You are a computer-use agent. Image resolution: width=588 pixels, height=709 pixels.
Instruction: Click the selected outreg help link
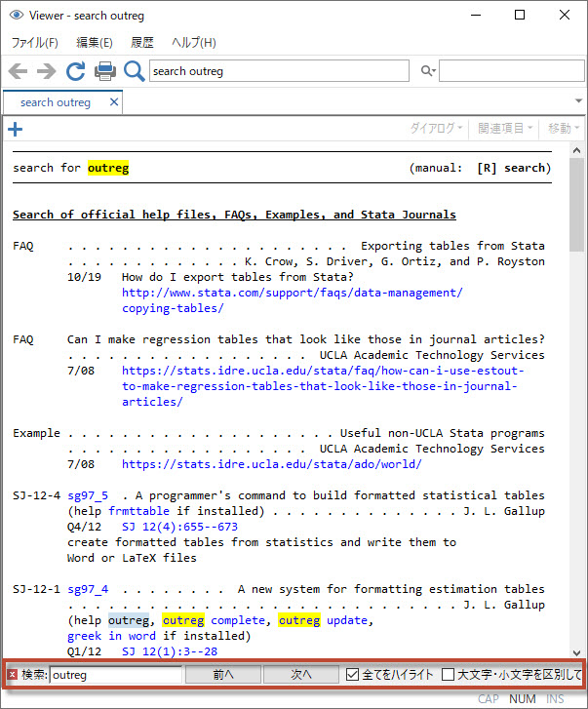(129, 620)
